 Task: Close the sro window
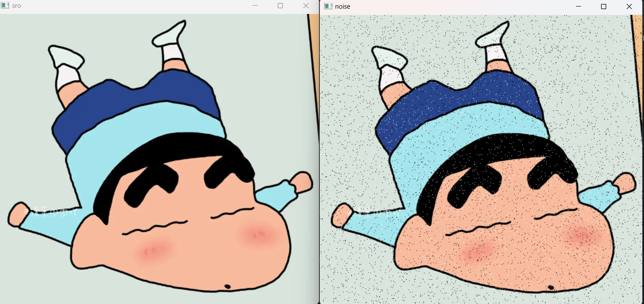point(306,6)
